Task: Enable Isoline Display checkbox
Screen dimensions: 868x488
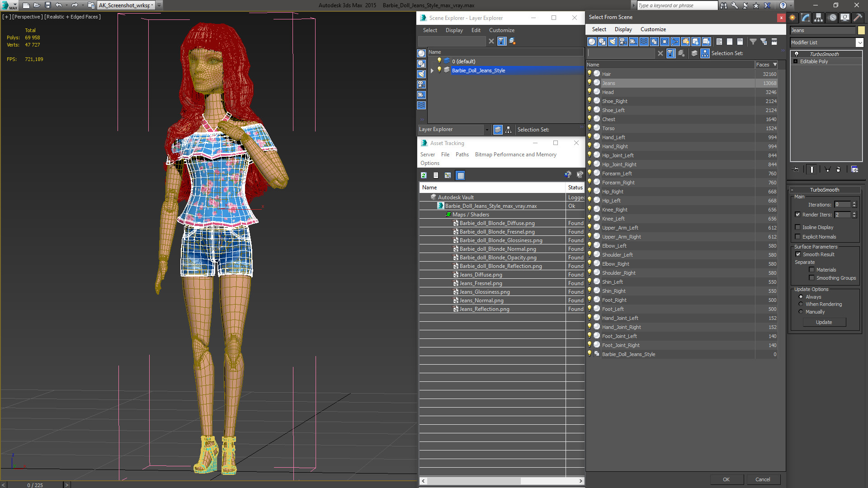Action: [798, 227]
